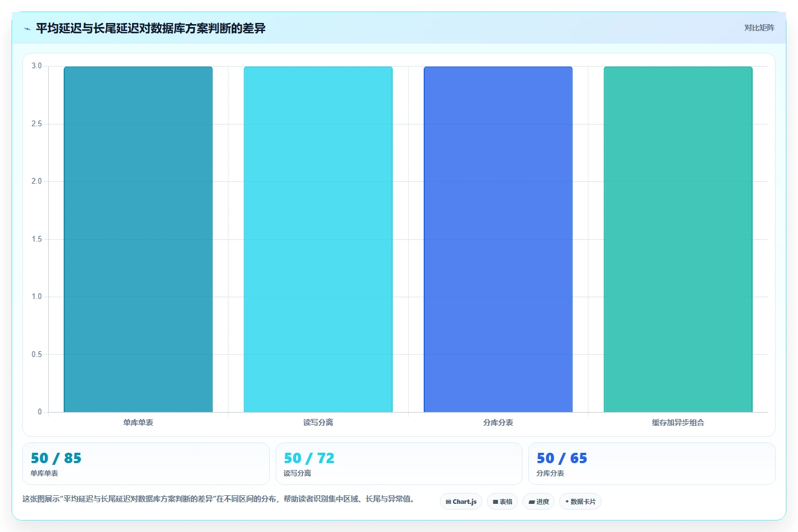This screenshot has width=798, height=532.
Task: Click the 读写分离 cyan bar
Action: coord(318,239)
